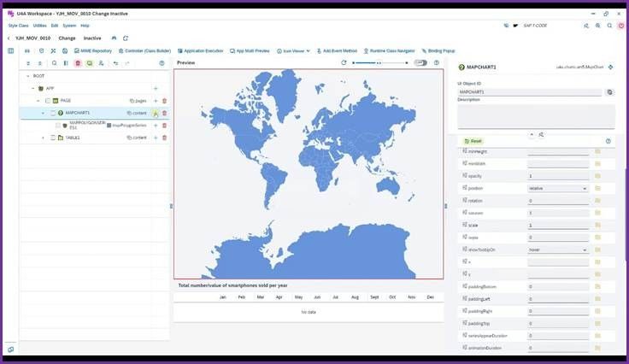Screen dimensions: 629x364
Task: Click the person icon in the tree toolbar
Action: coord(101,63)
